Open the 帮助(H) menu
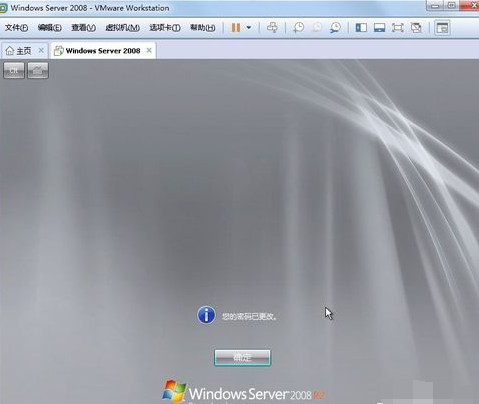 [202, 27]
